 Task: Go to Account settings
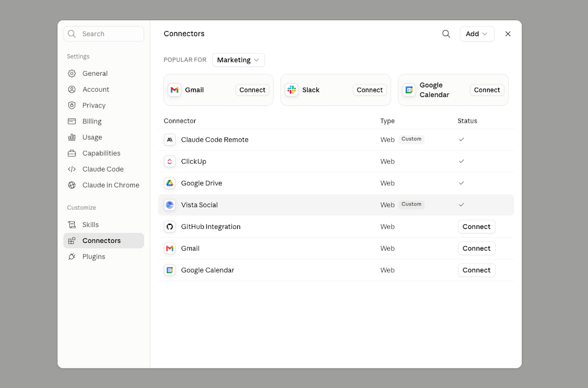[103, 89]
